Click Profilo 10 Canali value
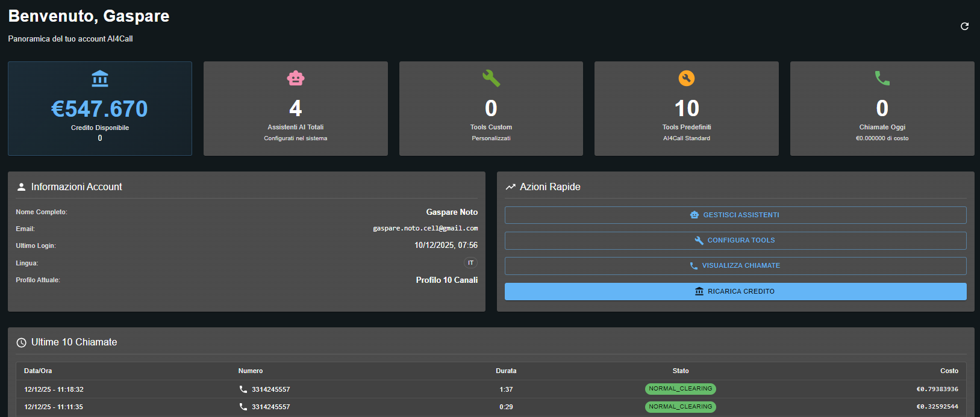Screen dimensions: 980x417 pos(447,280)
